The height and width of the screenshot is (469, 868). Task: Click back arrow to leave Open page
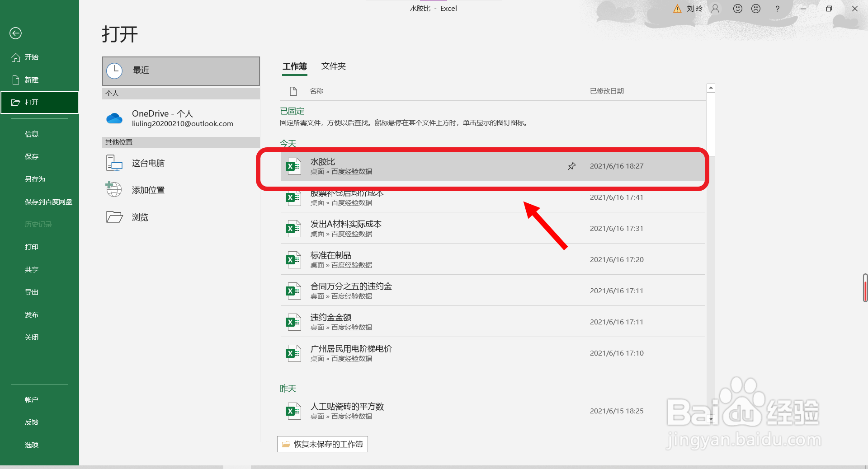coord(15,33)
